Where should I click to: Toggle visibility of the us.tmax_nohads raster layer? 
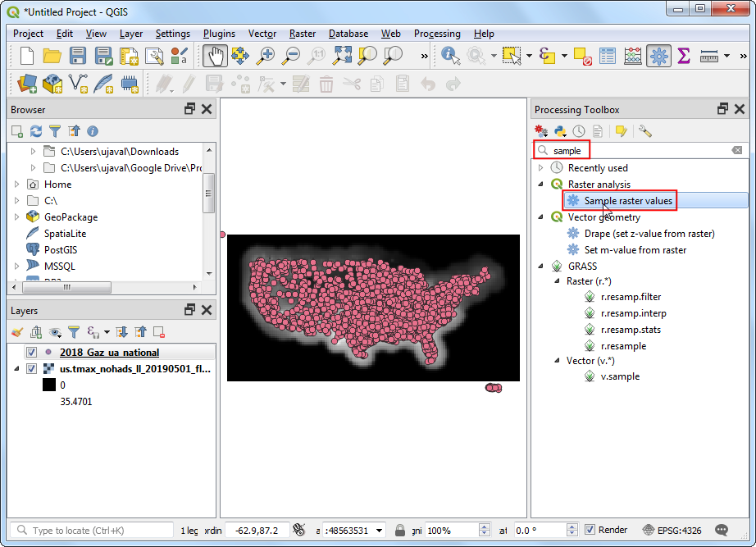[x=32, y=369]
